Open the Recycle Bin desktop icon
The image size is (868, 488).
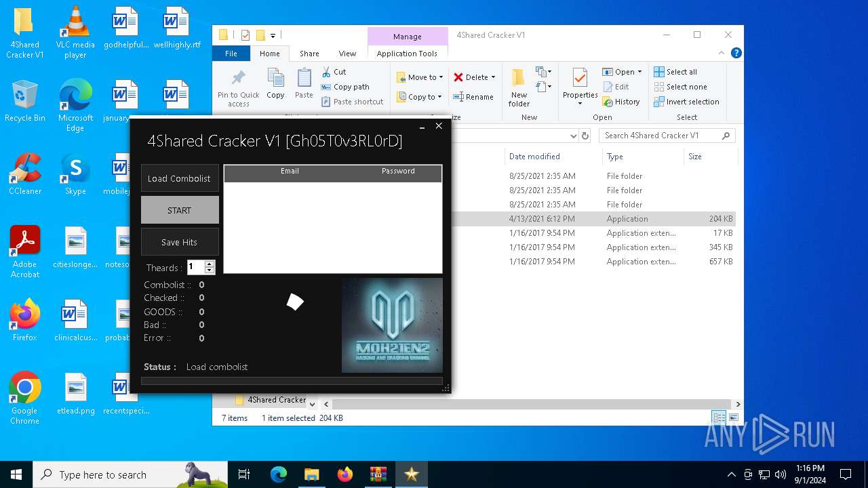pos(24,101)
